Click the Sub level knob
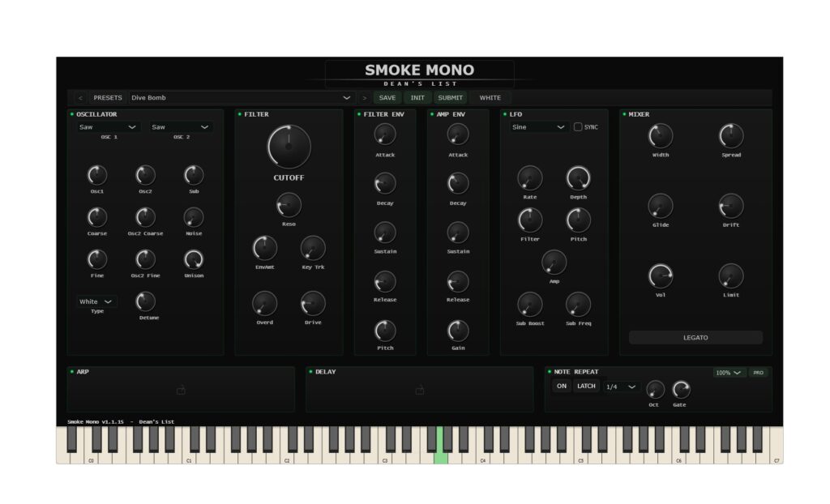The width and height of the screenshot is (830, 504). [194, 175]
